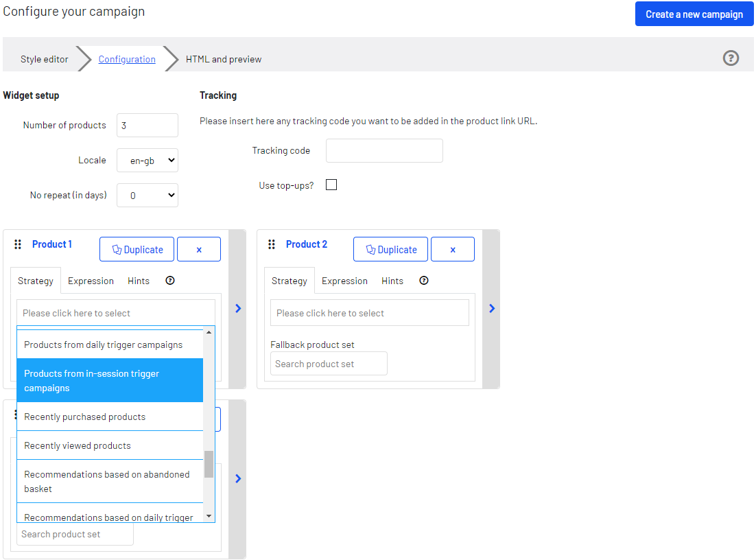Go to the HTML and preview step
The image size is (756, 560).
coord(224,59)
